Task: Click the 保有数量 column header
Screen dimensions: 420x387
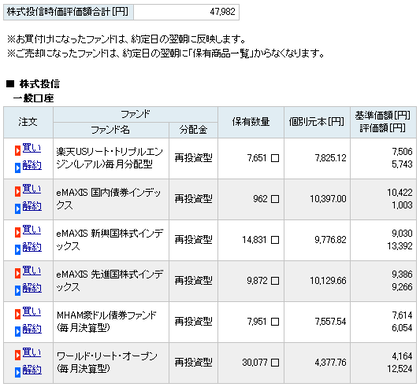Action: [251, 122]
